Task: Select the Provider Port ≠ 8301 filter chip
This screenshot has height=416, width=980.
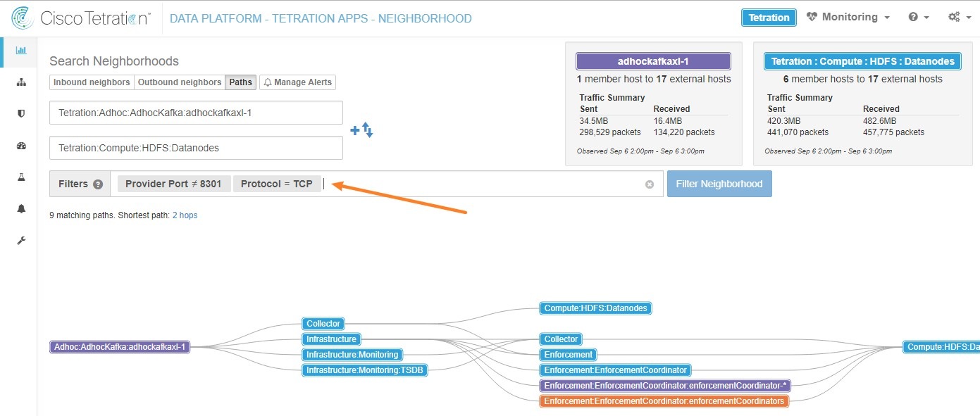Action: click(x=173, y=184)
